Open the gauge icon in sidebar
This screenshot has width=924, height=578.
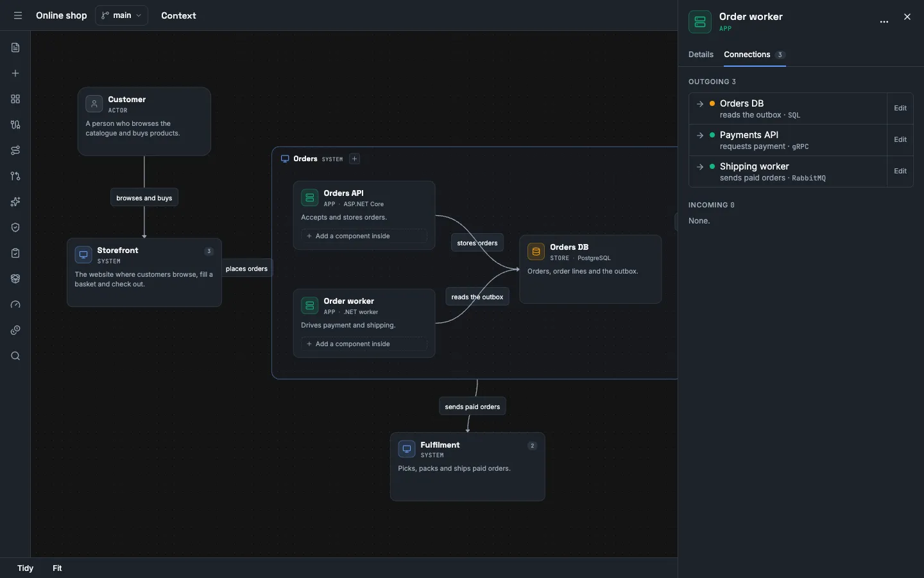click(x=15, y=304)
